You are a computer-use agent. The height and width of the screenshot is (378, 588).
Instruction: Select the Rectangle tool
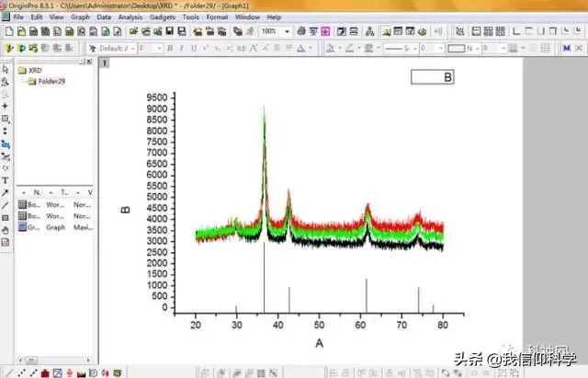coord(6,218)
